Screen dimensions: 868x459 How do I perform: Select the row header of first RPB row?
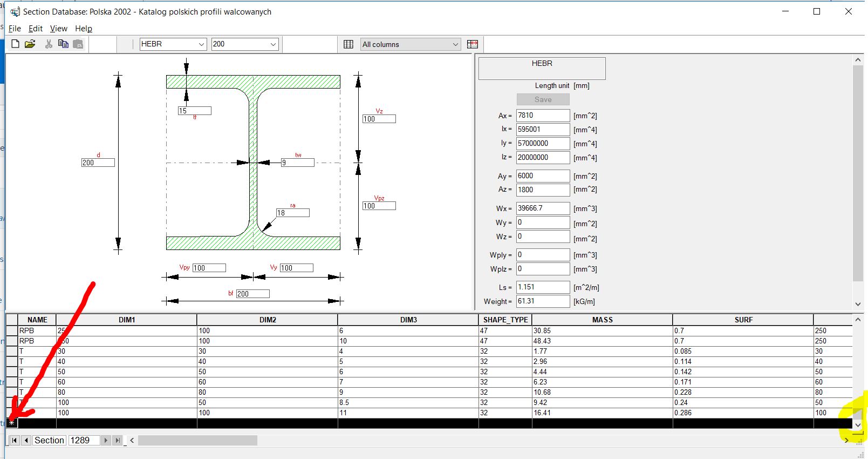(12, 330)
